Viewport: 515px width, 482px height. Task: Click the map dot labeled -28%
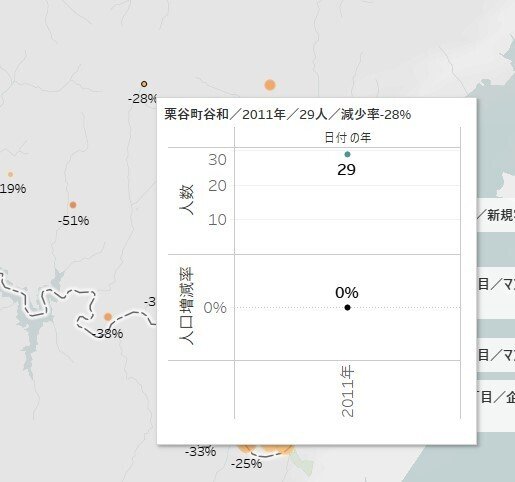(x=144, y=84)
